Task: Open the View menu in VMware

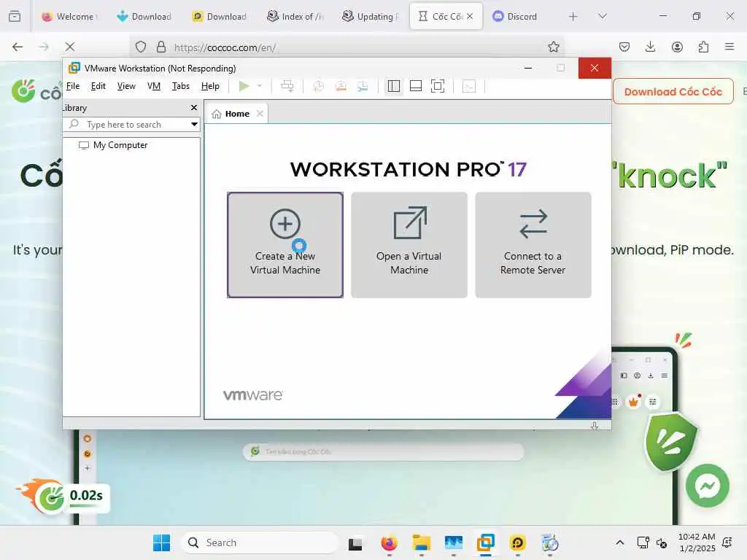Action: point(126,86)
